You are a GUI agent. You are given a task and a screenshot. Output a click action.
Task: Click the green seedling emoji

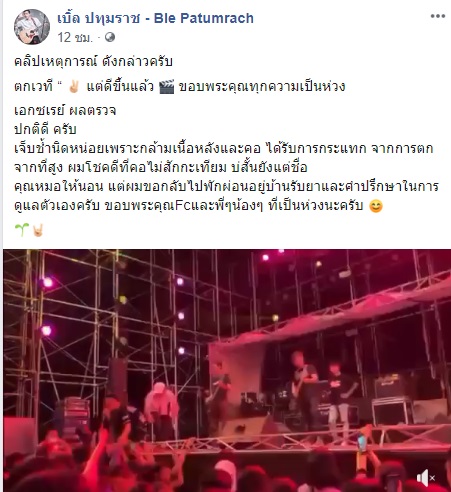click(x=22, y=230)
